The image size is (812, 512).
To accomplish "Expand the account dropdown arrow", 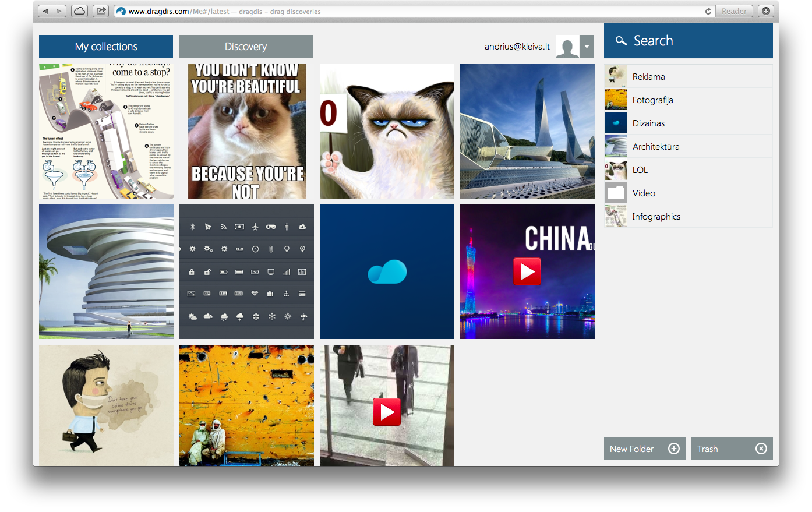I will (587, 47).
